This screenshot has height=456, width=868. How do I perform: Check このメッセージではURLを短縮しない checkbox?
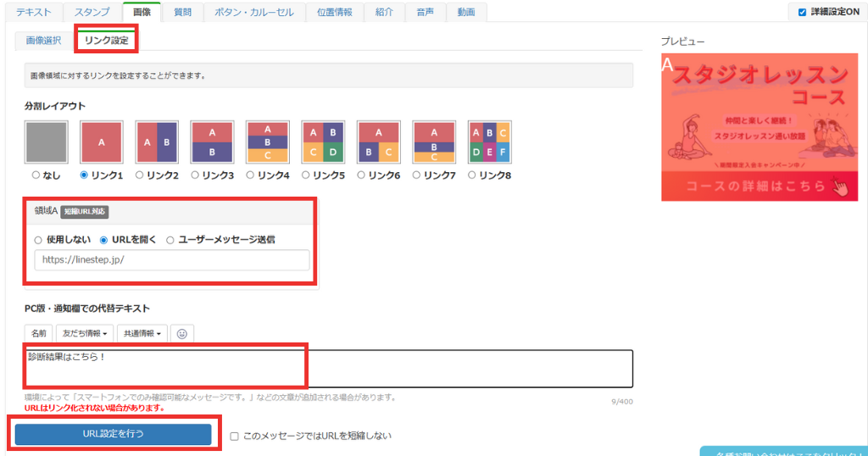(235, 436)
